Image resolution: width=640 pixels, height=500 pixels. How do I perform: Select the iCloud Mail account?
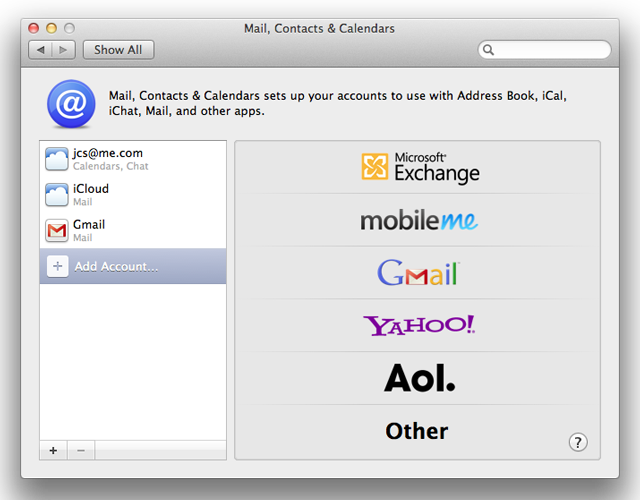133,195
